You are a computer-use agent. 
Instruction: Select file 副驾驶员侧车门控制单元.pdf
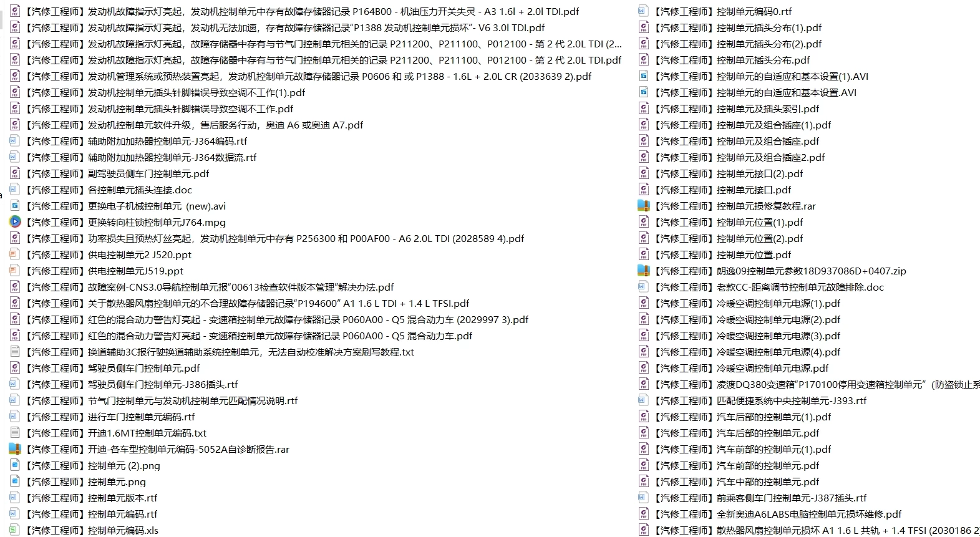[x=148, y=173]
